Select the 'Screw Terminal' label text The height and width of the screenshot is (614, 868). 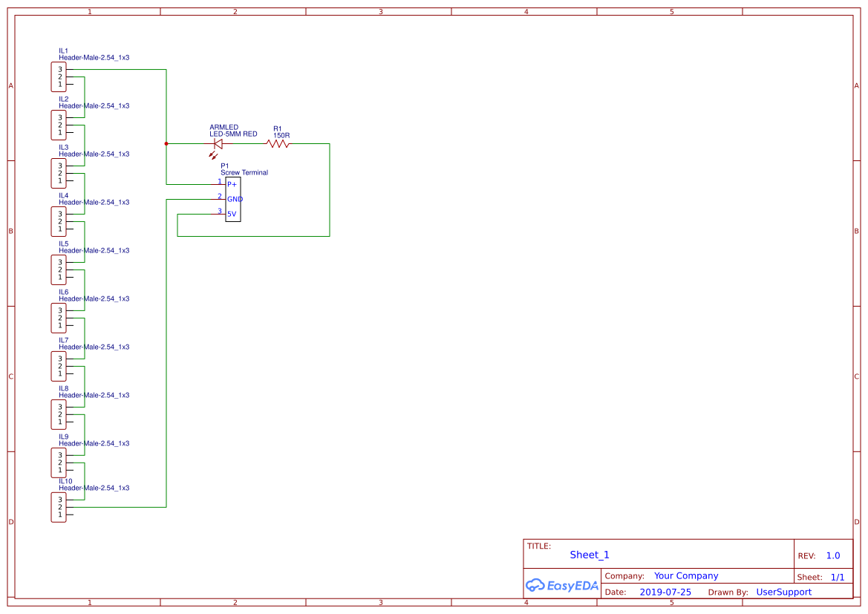244,172
